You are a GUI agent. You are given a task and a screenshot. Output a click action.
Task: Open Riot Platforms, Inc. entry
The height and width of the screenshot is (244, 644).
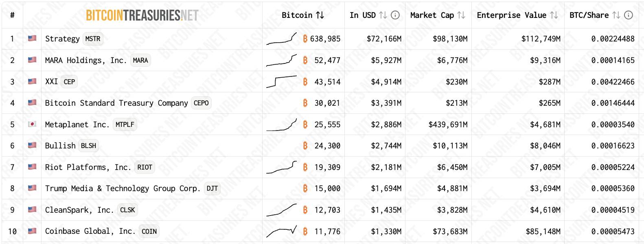coord(88,167)
